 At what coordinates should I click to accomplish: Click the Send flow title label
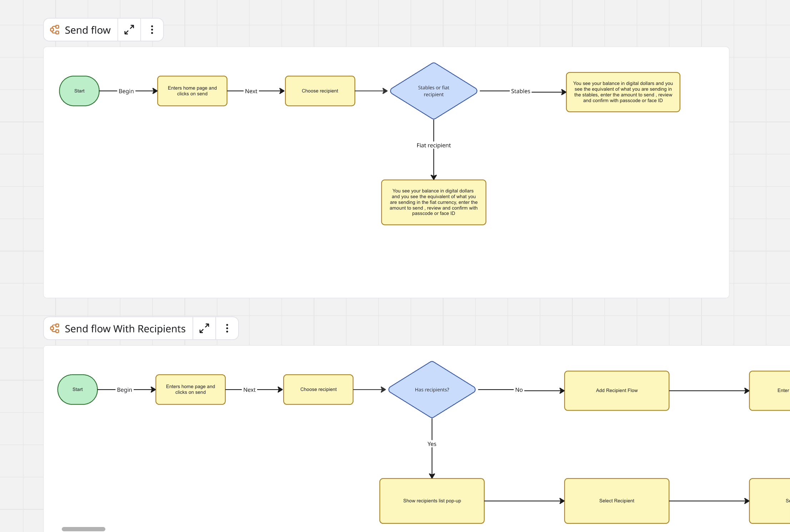pos(87,30)
